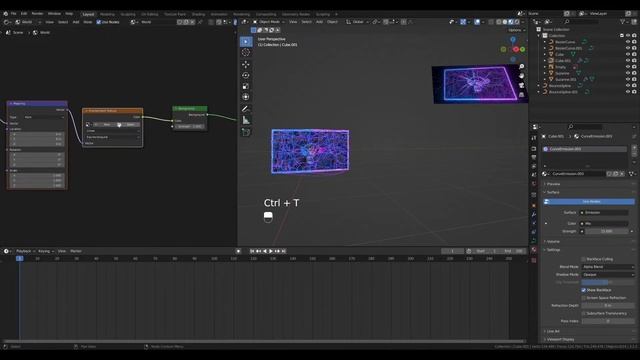Select rendered viewport shading sphere icon
The height and width of the screenshot is (360, 640).
tap(517, 22)
